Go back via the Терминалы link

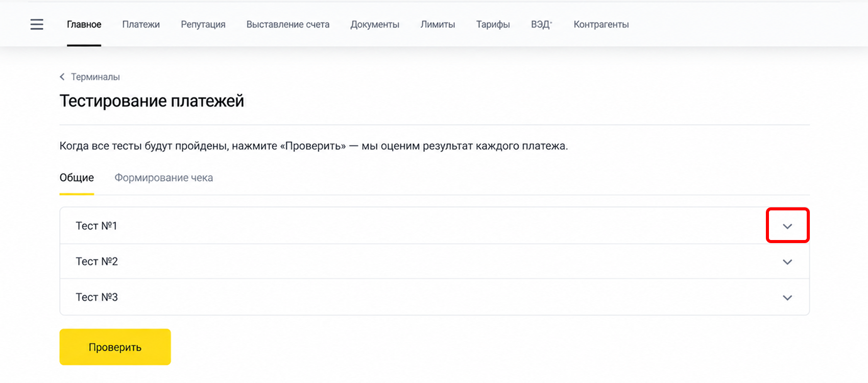tap(95, 77)
